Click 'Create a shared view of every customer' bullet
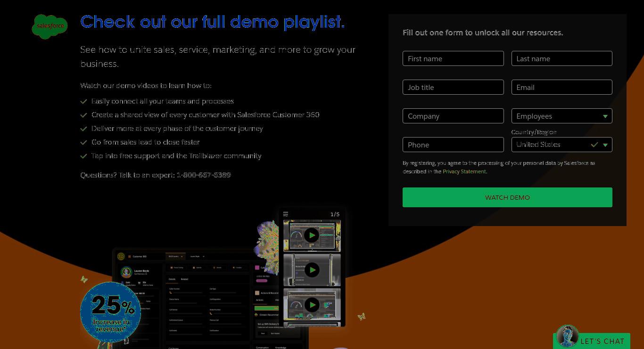The width and height of the screenshot is (644, 349). pos(205,115)
